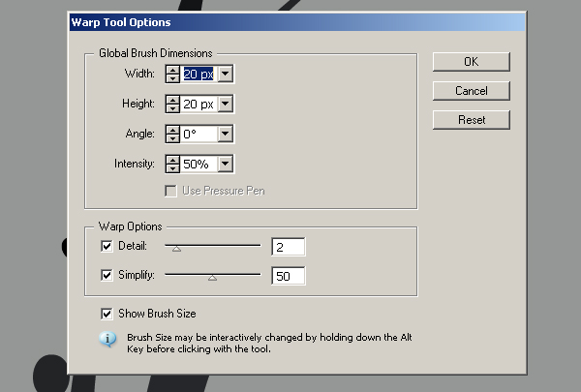
Task: Click the Simplify slider handle
Action: click(x=212, y=278)
